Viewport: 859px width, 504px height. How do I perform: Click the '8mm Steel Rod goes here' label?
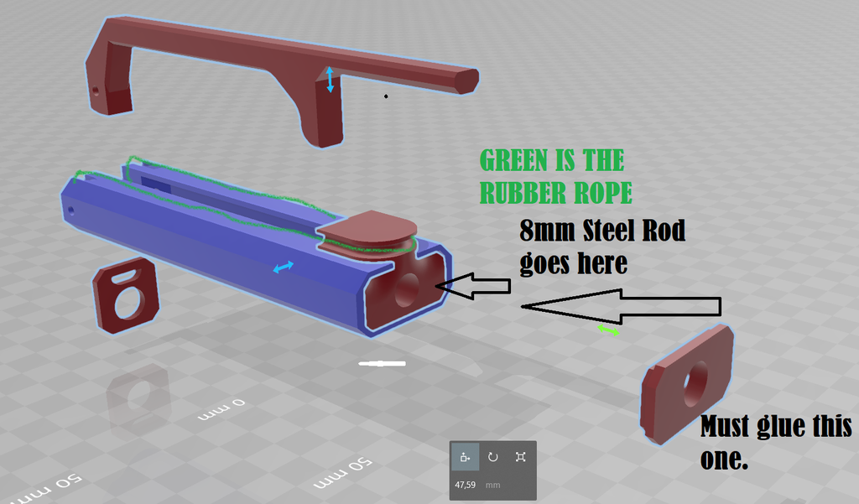coord(601,247)
